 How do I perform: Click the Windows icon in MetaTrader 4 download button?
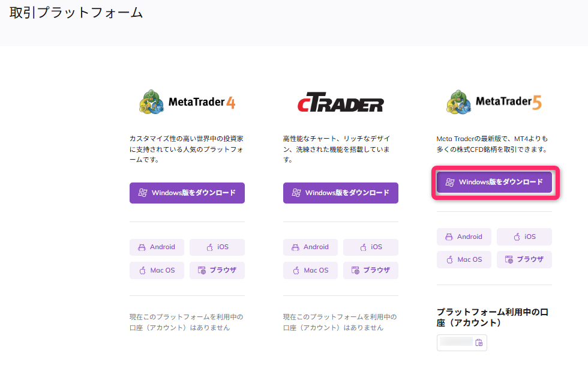tap(143, 193)
